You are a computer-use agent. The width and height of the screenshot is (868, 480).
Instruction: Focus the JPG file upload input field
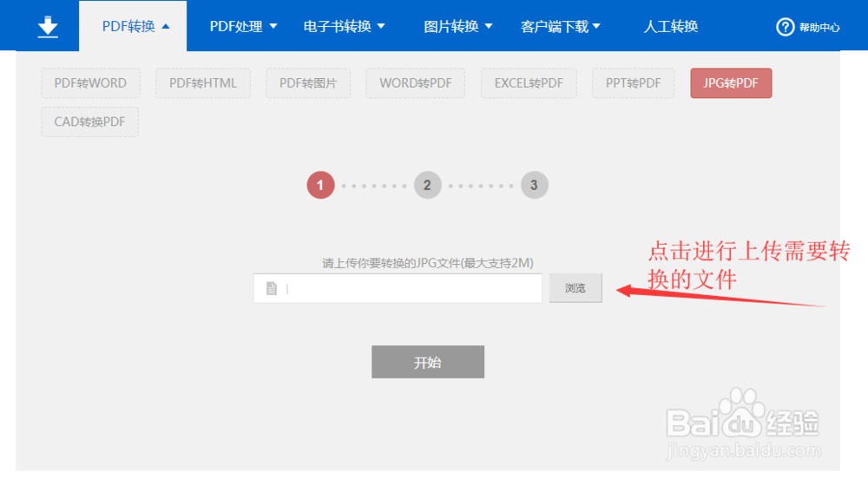[x=398, y=288]
